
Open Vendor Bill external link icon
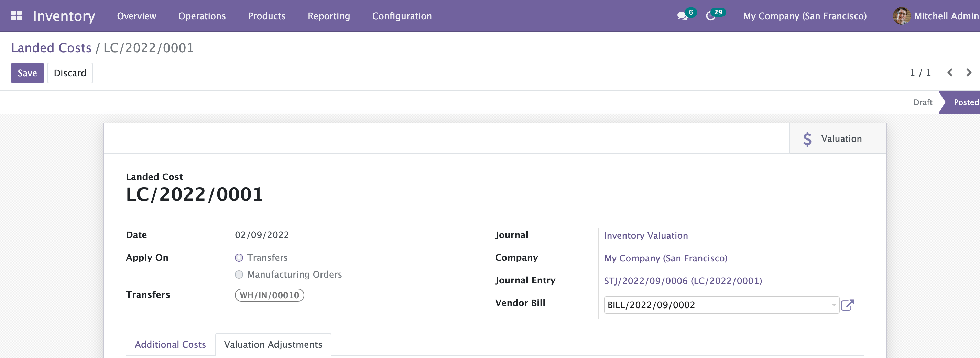pos(848,305)
